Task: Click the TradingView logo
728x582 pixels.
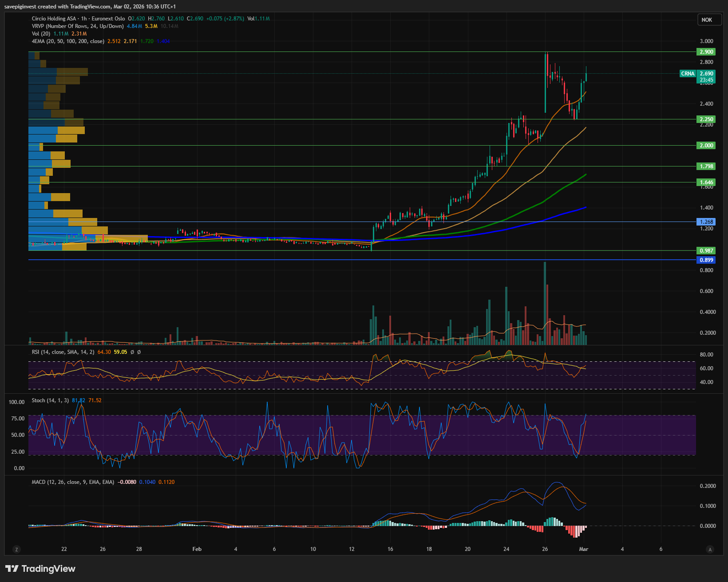Action: pos(40,569)
